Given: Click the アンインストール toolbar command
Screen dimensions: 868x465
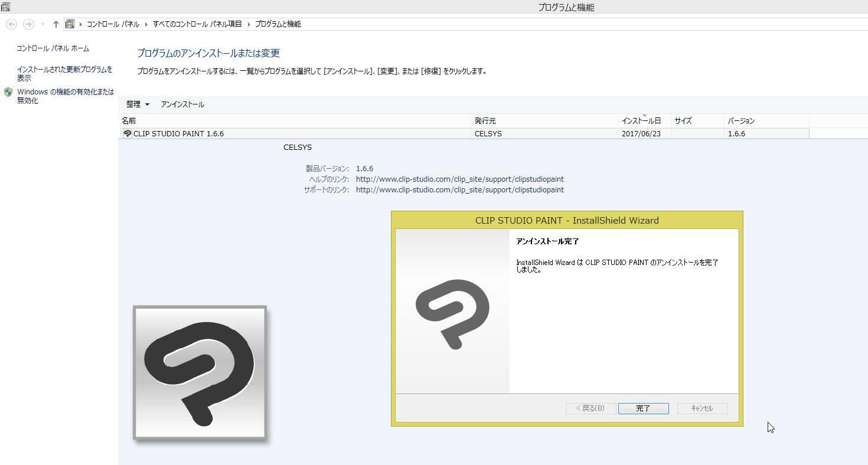Looking at the screenshot, I should click(182, 104).
